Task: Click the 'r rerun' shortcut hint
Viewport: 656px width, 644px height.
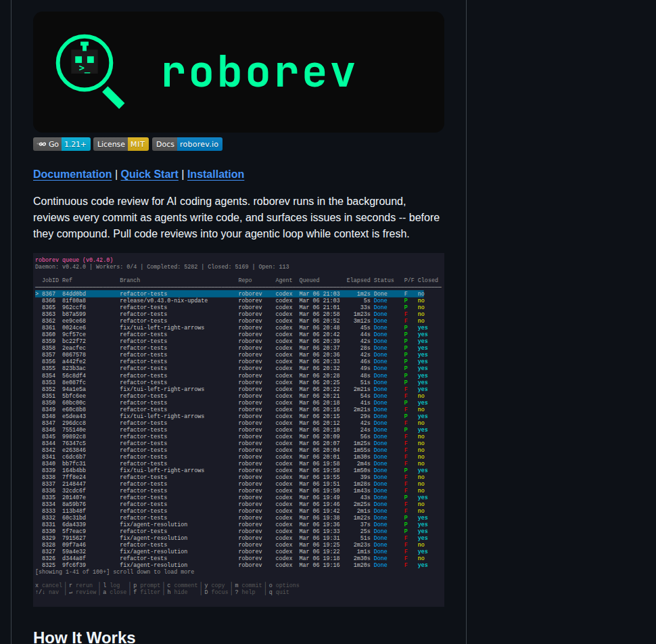Action: tap(80, 585)
